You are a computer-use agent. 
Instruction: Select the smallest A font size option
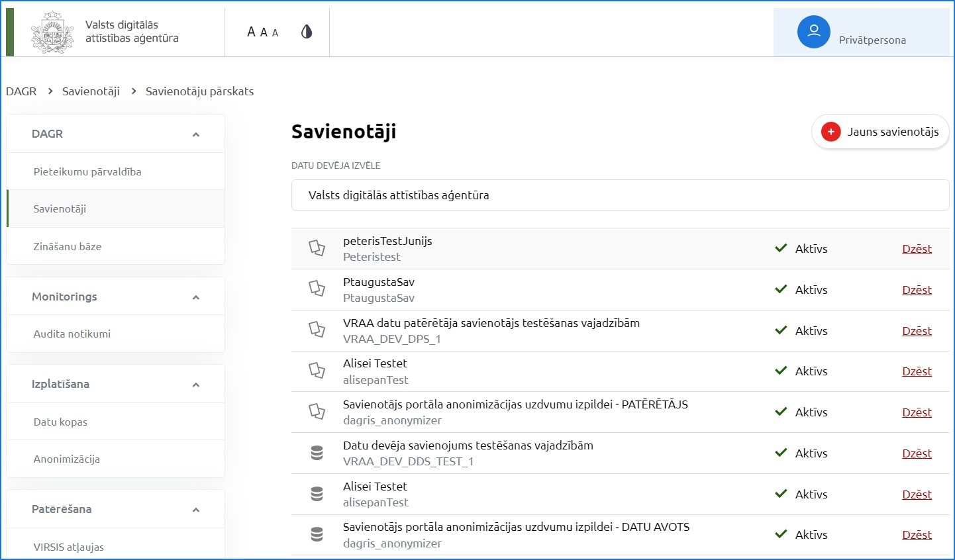275,32
